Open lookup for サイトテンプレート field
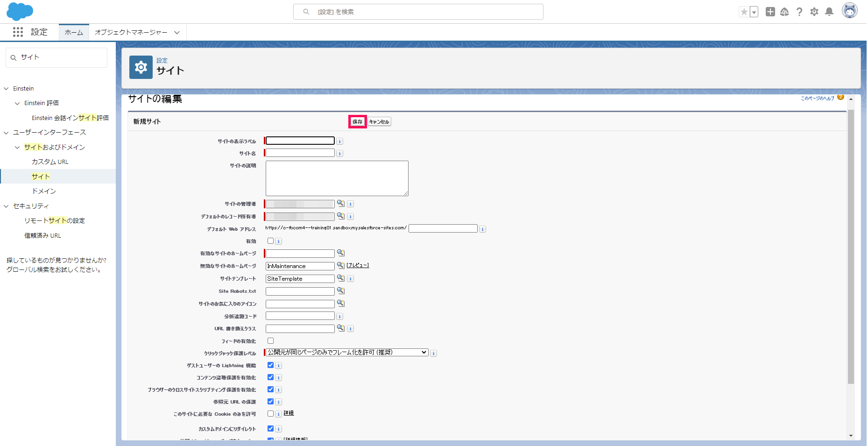 click(x=341, y=278)
